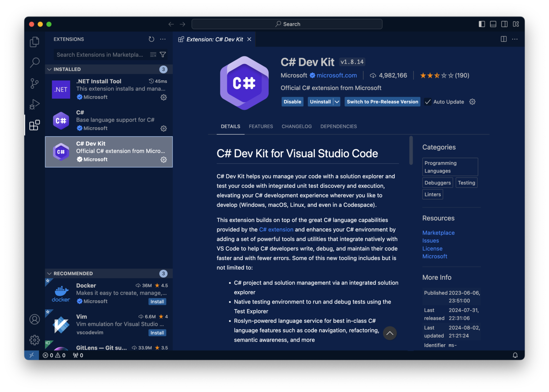The width and height of the screenshot is (549, 392).
Task: Open the Explorer view in activity bar
Action: [x=34, y=42]
